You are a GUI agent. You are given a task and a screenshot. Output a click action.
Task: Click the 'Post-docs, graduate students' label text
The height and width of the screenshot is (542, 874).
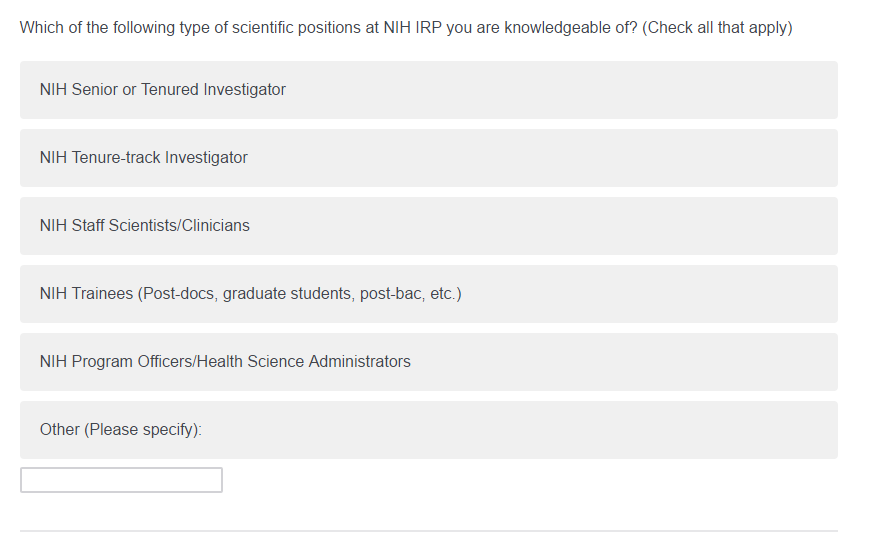point(250,294)
